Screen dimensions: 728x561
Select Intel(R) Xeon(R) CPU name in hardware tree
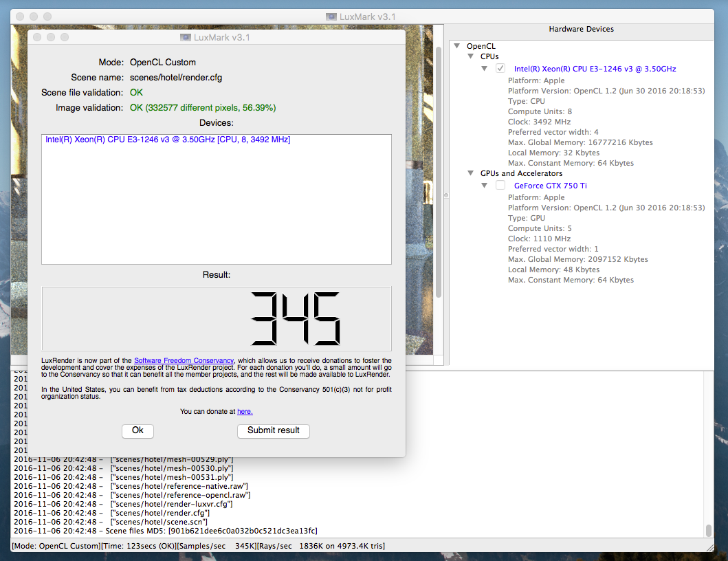coord(595,69)
